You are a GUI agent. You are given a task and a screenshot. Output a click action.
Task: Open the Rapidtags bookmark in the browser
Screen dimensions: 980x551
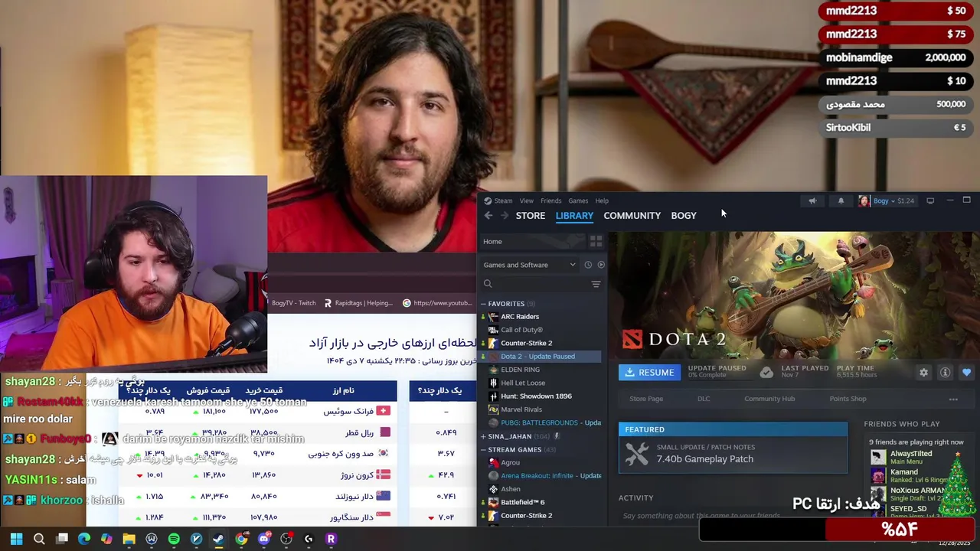tap(358, 303)
